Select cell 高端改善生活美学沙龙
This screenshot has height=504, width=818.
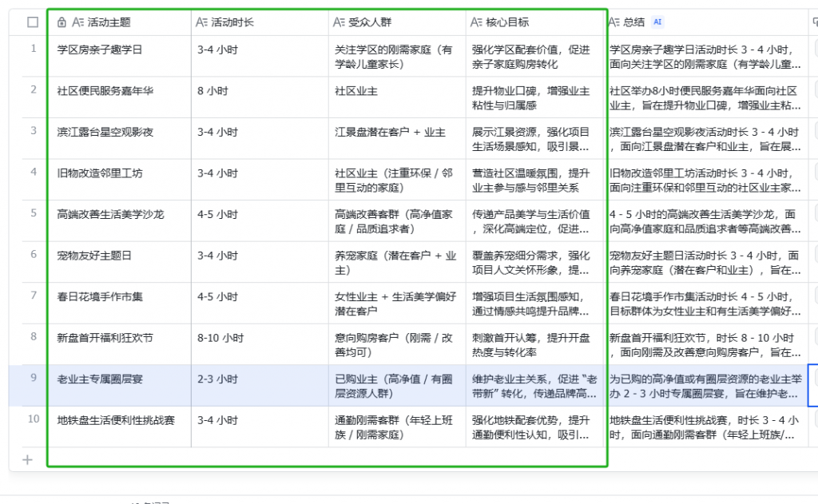(x=120, y=221)
